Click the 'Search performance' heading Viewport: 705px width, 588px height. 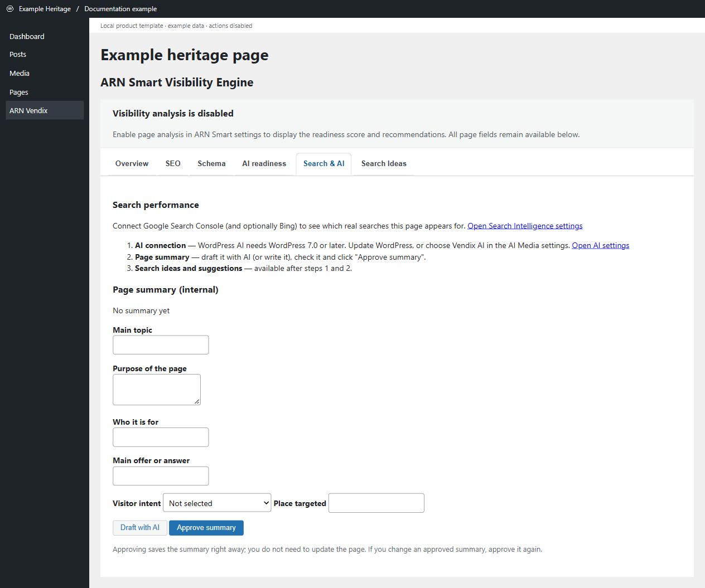pyautogui.click(x=156, y=205)
